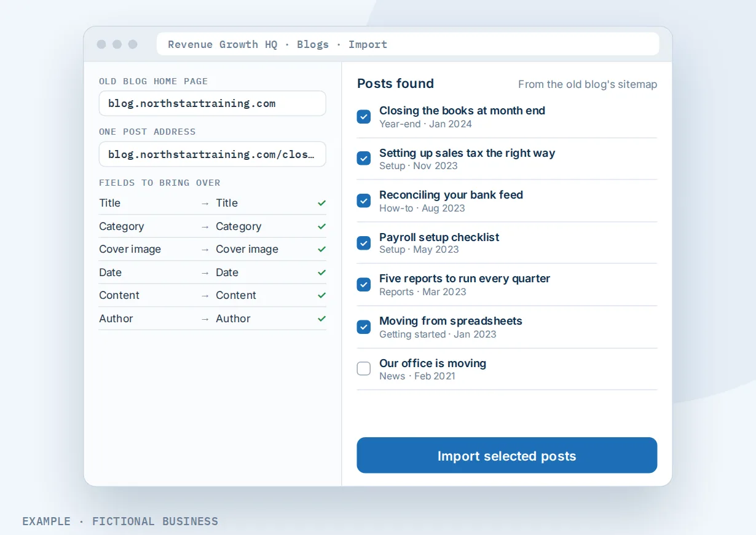Click the 'News · Feb 2021' subtitle
The height and width of the screenshot is (535, 756).
pyautogui.click(x=417, y=376)
